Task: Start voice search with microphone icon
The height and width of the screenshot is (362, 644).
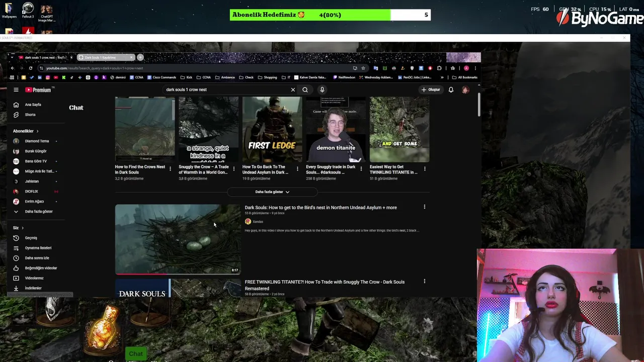Action: pyautogui.click(x=322, y=89)
